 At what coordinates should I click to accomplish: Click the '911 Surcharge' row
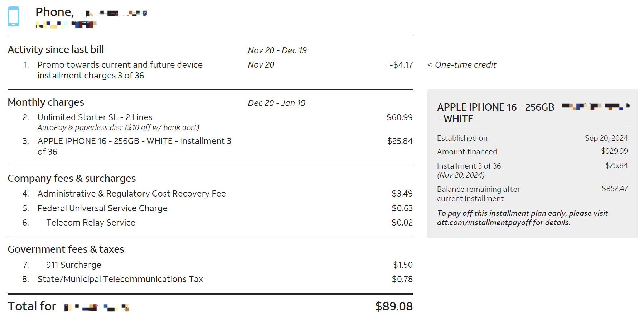(73, 265)
